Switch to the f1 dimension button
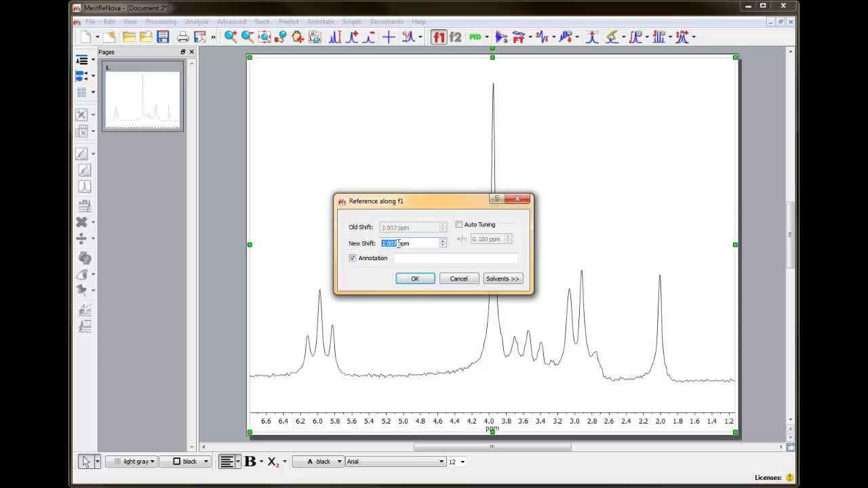This screenshot has width=868, height=488. [439, 37]
